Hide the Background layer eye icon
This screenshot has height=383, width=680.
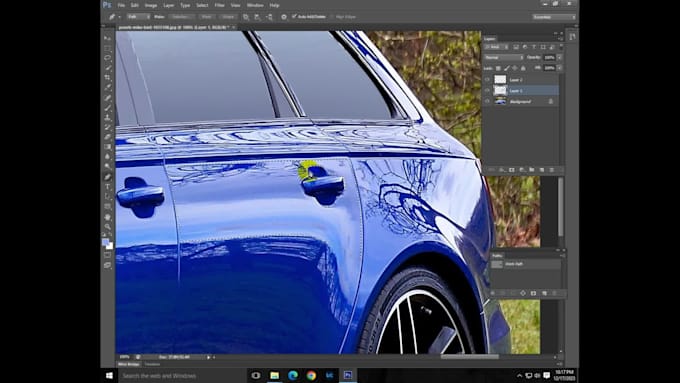click(x=487, y=101)
